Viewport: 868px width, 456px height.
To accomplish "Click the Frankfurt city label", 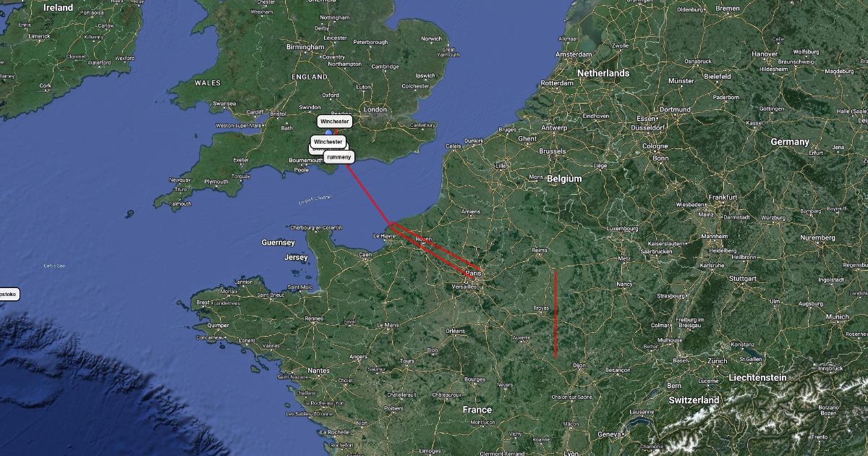I will [722, 197].
